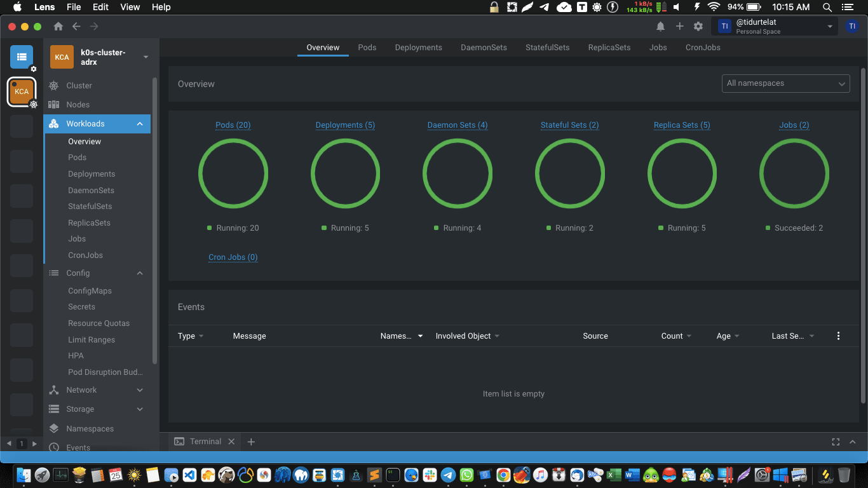Open the Cron Jobs (0) link
Image resolution: width=868 pixels, height=488 pixels.
coord(233,257)
